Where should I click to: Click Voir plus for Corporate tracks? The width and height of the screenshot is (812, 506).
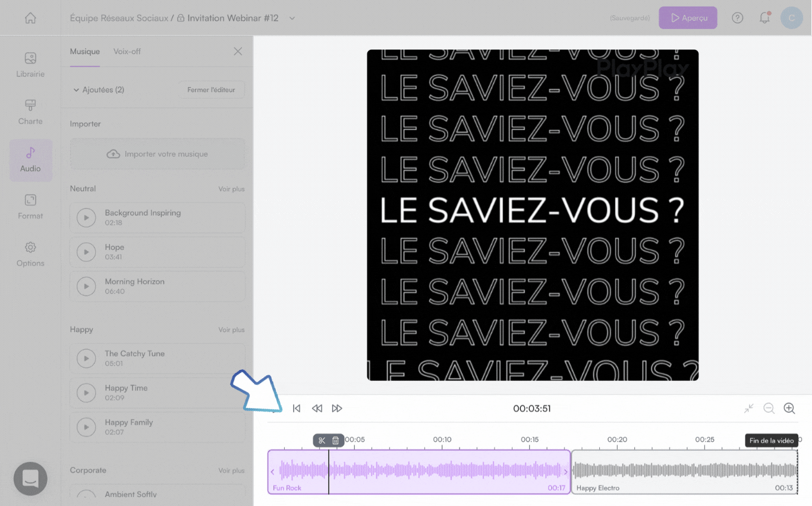pos(231,470)
